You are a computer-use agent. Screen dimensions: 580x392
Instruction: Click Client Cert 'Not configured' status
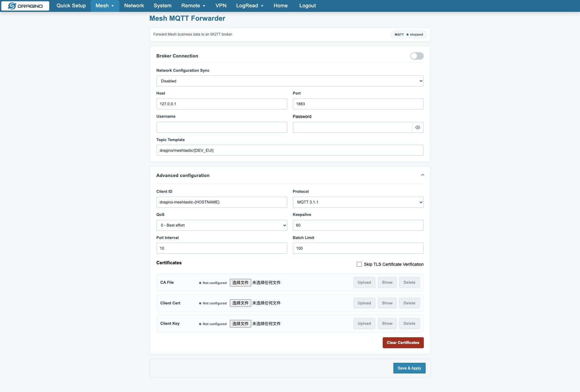[x=213, y=303]
